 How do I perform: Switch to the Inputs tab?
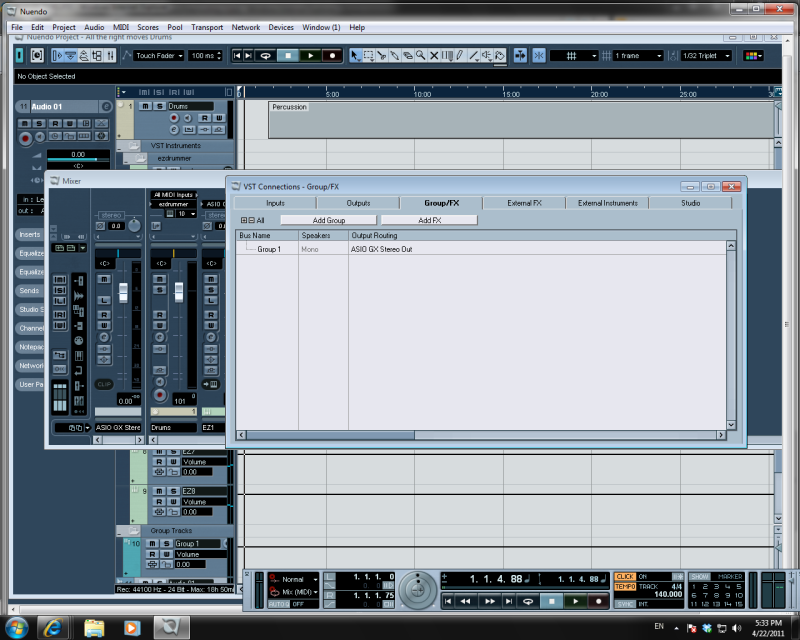pyautogui.click(x=276, y=203)
